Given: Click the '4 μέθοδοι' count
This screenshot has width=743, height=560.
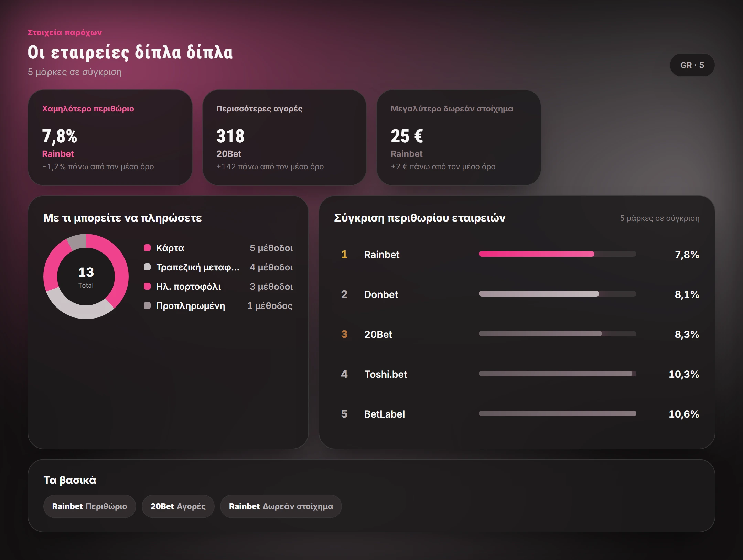Looking at the screenshot, I should tap(271, 267).
